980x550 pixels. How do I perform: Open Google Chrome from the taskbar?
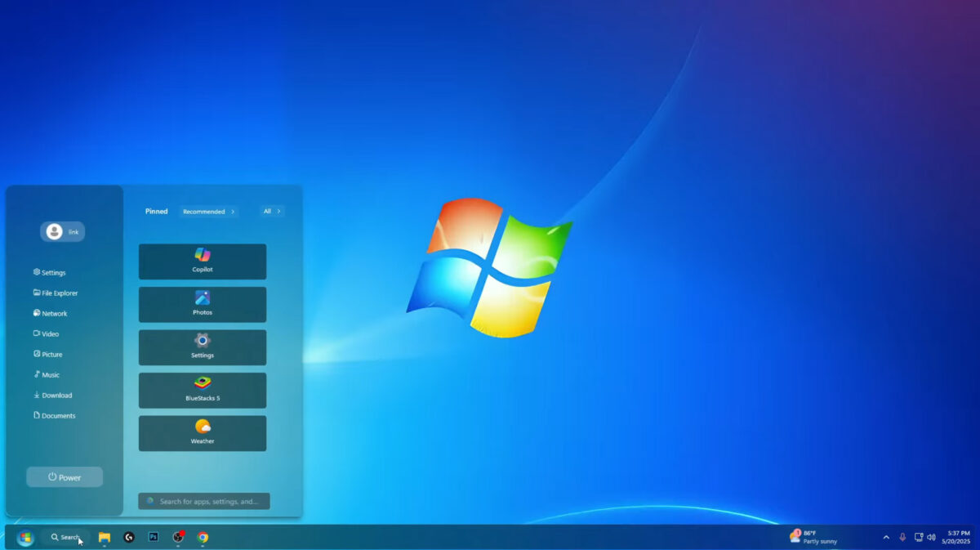tap(203, 538)
